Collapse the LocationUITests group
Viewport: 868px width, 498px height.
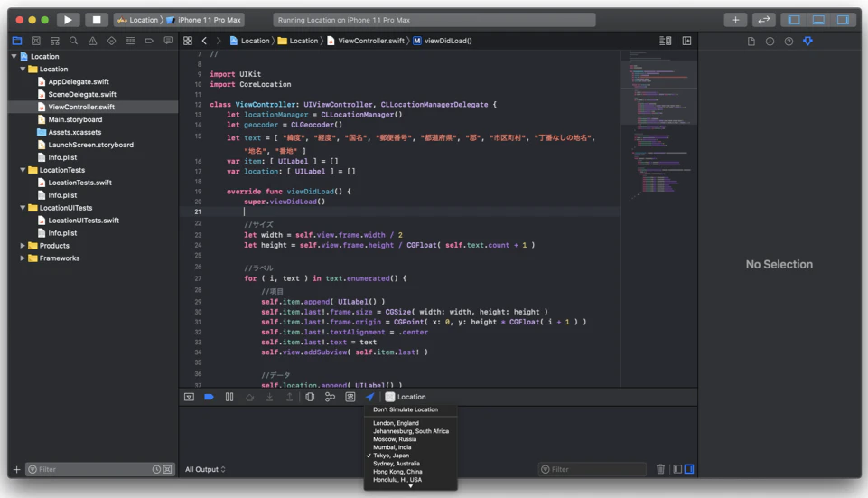tap(23, 208)
